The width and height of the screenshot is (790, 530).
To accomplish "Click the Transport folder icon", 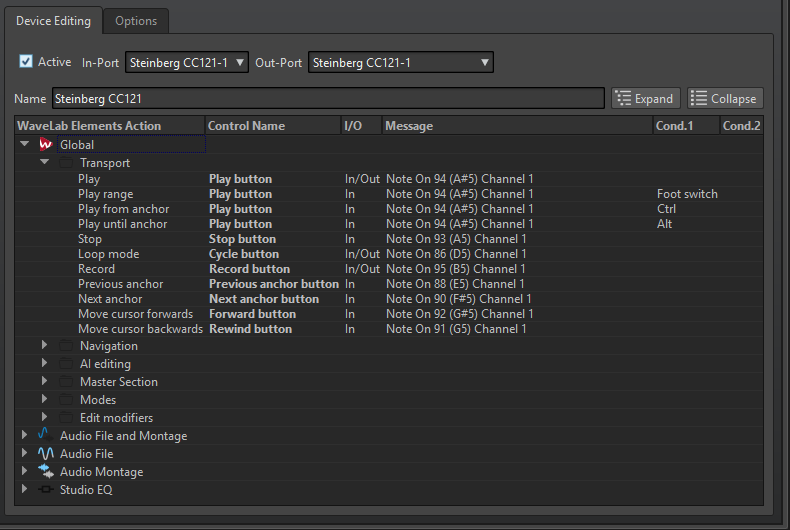I will (65, 163).
